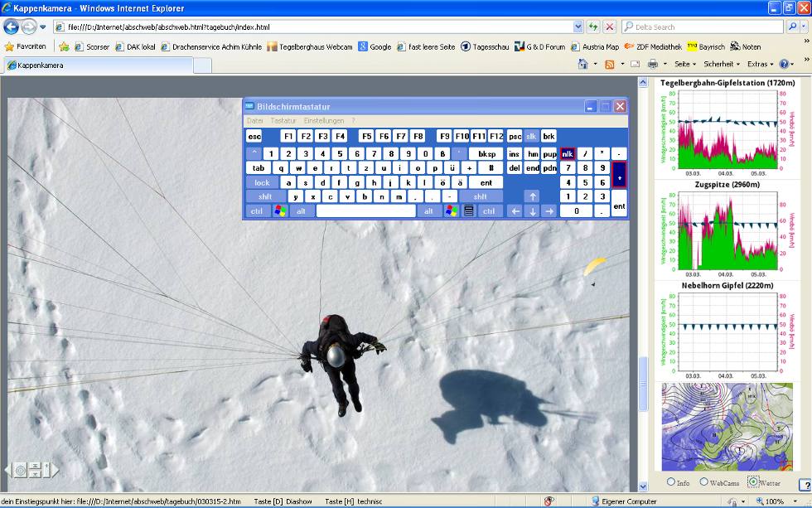Open the Sicherheit dropdown menu
Image resolution: width=812 pixels, height=508 pixels.
pyautogui.click(x=722, y=64)
